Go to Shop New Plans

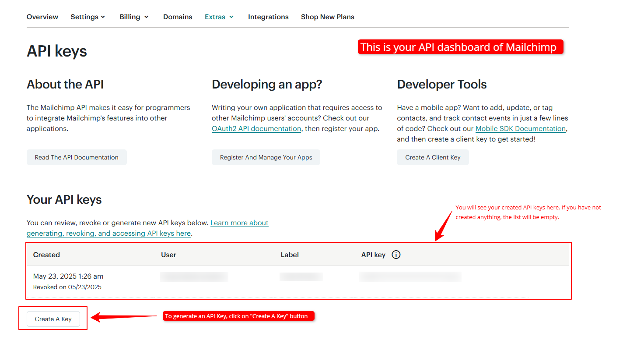tap(328, 17)
